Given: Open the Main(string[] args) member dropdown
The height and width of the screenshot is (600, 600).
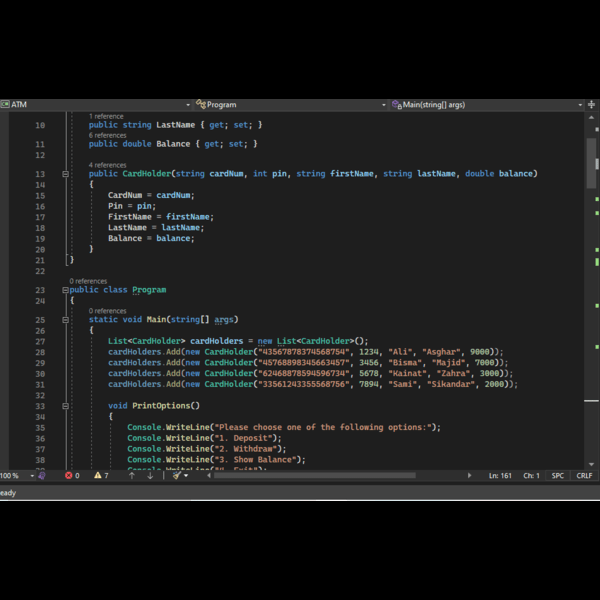Looking at the screenshot, I should coord(487,104).
